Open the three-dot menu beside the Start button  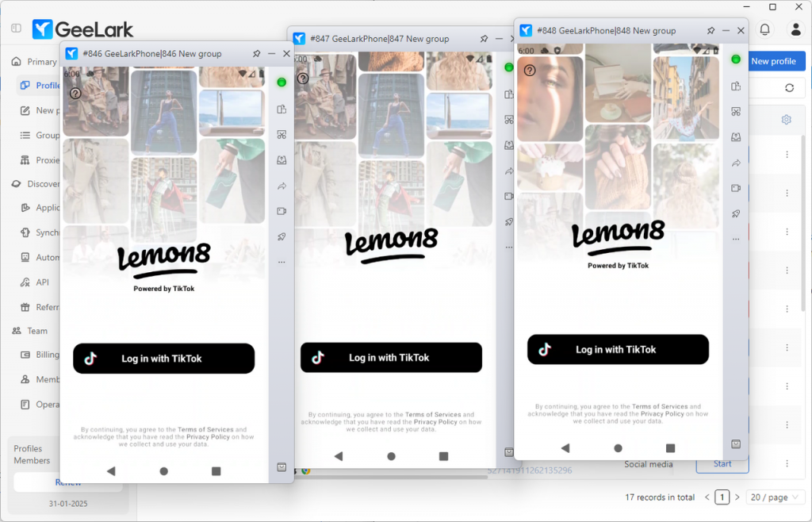coord(787,463)
